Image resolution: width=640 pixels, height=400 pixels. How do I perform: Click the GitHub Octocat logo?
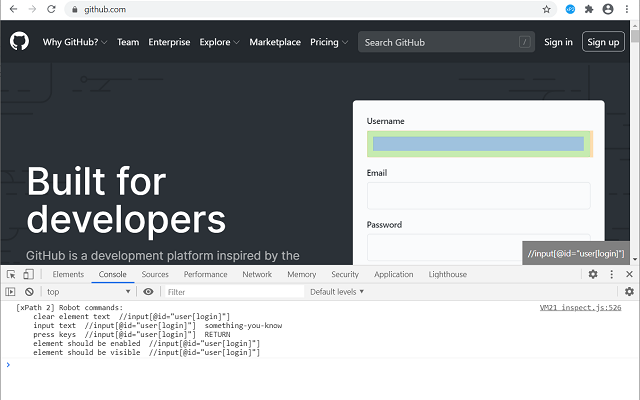point(19,41)
